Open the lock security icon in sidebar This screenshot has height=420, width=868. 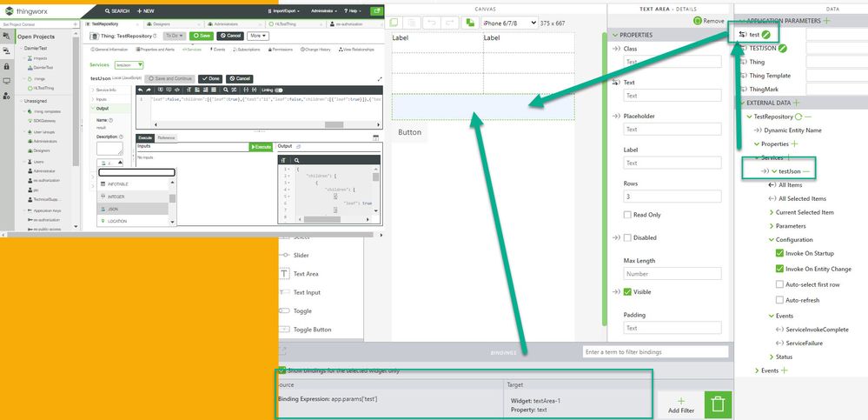point(6,66)
